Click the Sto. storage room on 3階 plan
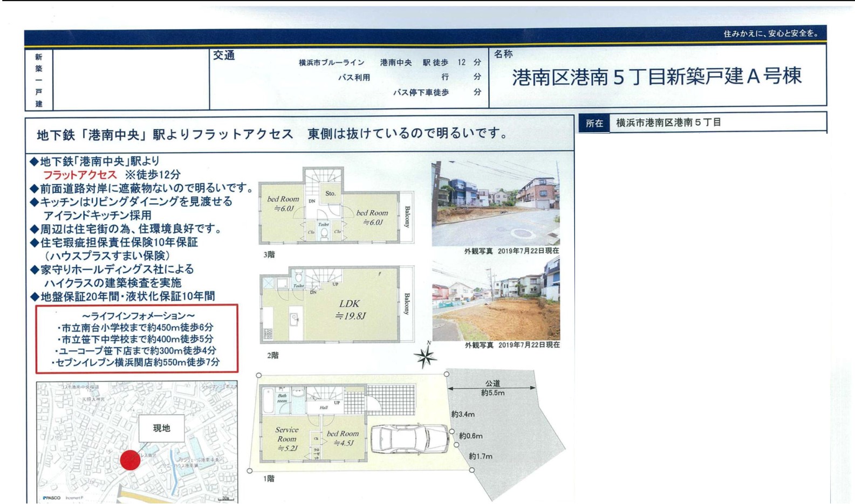 coord(330,193)
